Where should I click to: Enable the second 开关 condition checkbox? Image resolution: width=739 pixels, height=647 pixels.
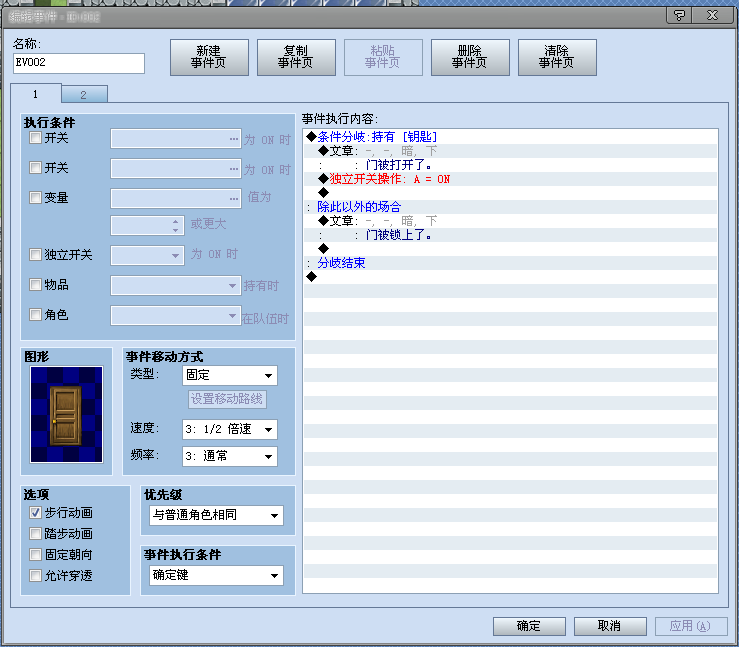[x=35, y=167]
